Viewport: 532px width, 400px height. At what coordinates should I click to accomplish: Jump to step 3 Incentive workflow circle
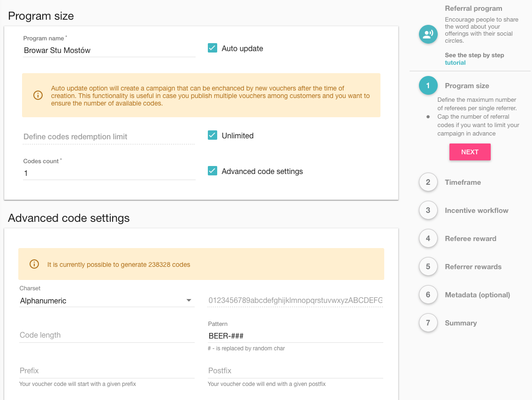(428, 211)
